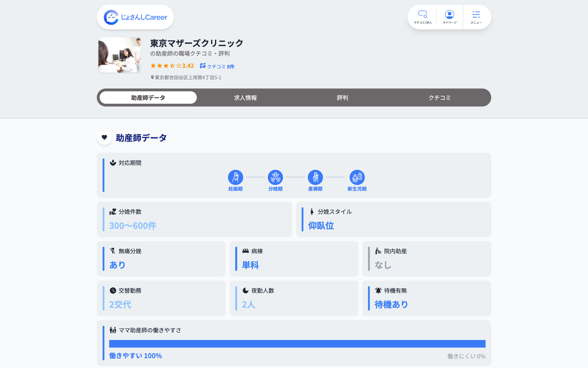Image resolution: width=588 pixels, height=368 pixels.
Task: Click the star rating 3.42
Action: [x=172, y=66]
